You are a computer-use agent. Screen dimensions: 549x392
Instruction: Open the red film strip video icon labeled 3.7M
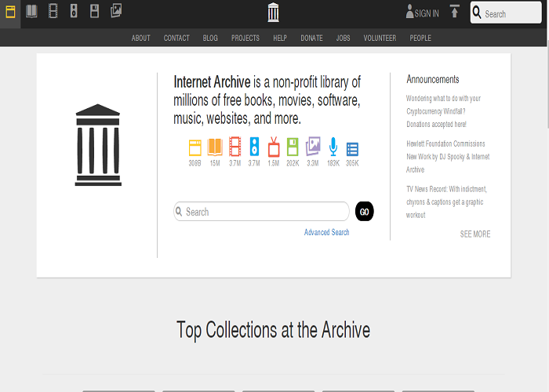pyautogui.click(x=235, y=147)
